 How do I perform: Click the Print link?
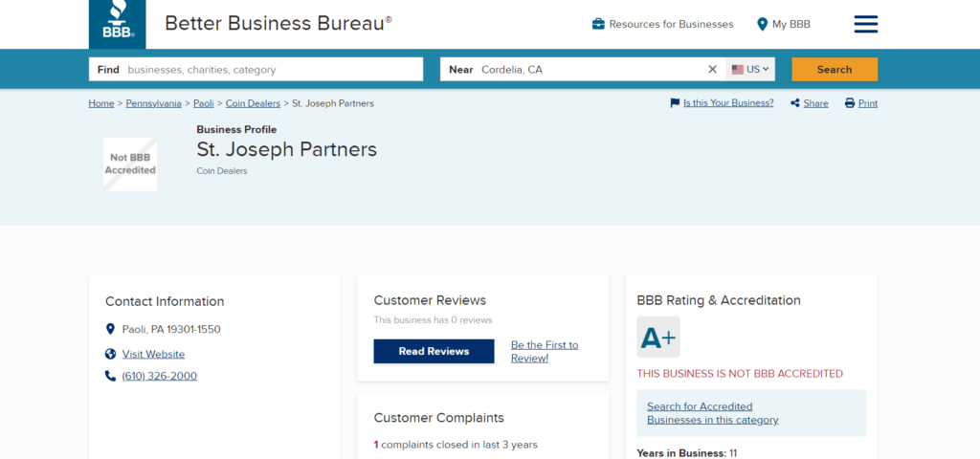coord(867,103)
